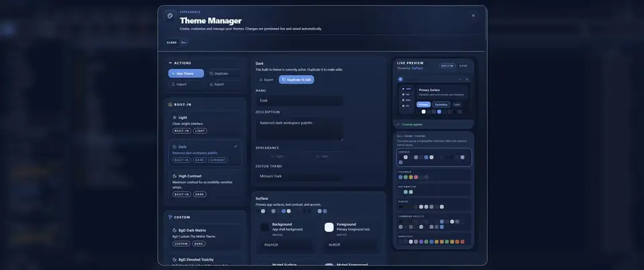Set Appearance to Light
The width and height of the screenshot is (644, 270).
click(x=277, y=156)
